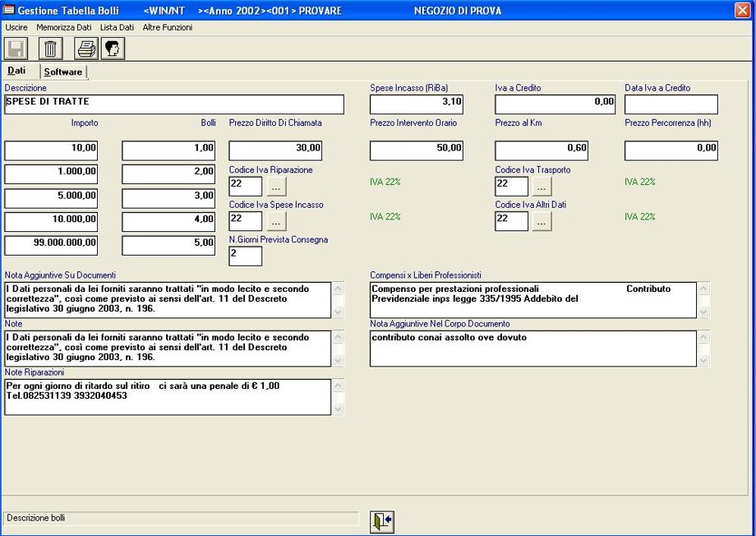This screenshot has width=756, height=536.
Task: Open lookup button for Codice Iva Riparazione
Action: 275,187
